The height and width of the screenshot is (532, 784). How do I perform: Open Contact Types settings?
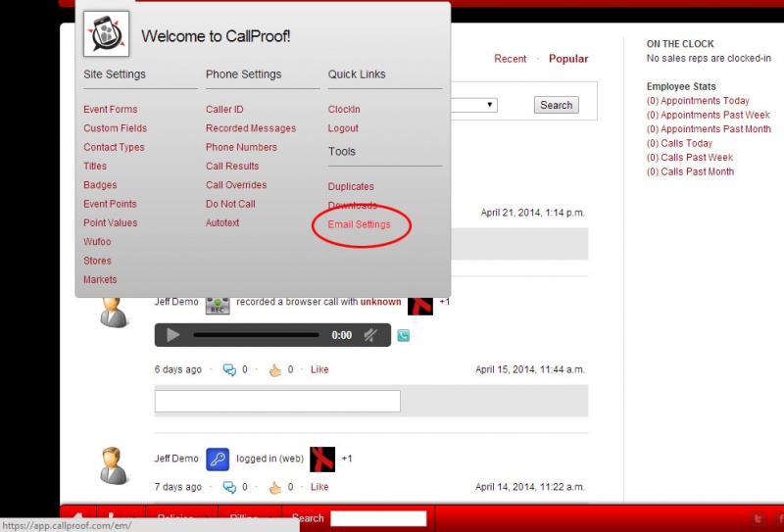[114, 147]
